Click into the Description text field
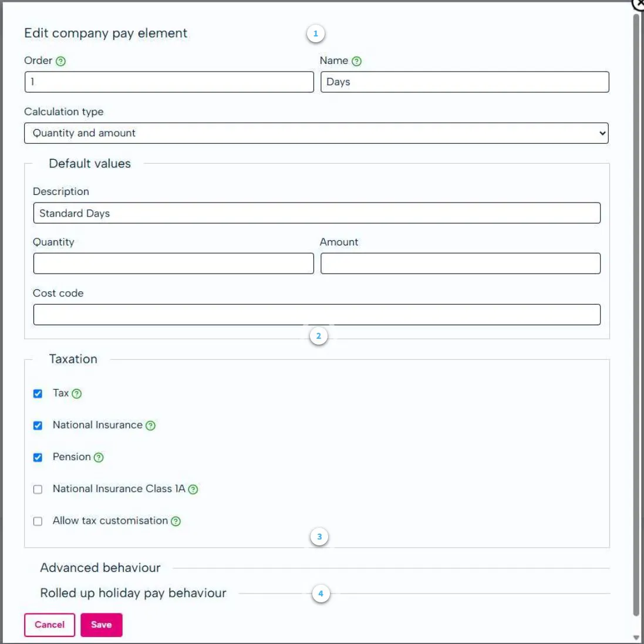 click(x=316, y=213)
